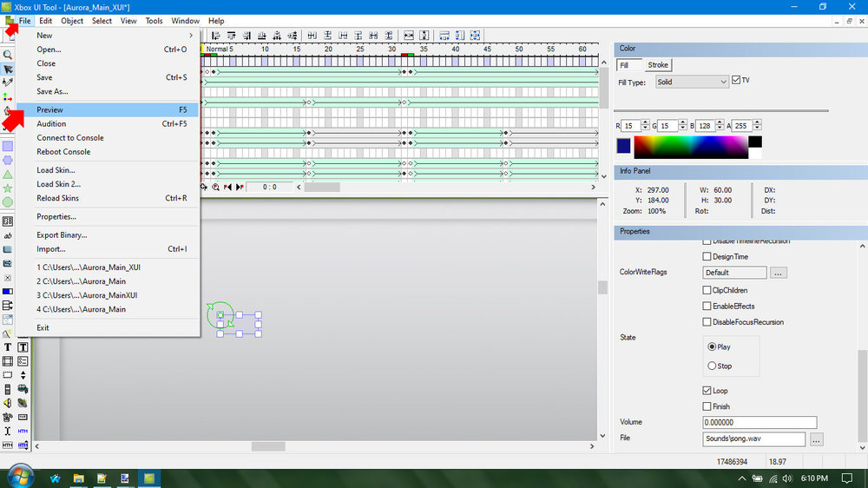Click the File browse ellipsis button
The height and width of the screenshot is (488, 868).
pyautogui.click(x=816, y=439)
